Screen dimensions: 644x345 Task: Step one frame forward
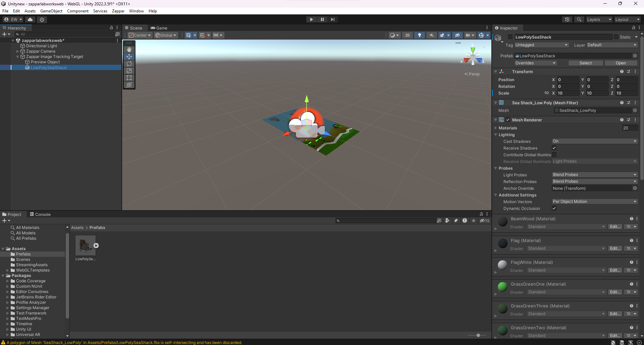(x=332, y=19)
